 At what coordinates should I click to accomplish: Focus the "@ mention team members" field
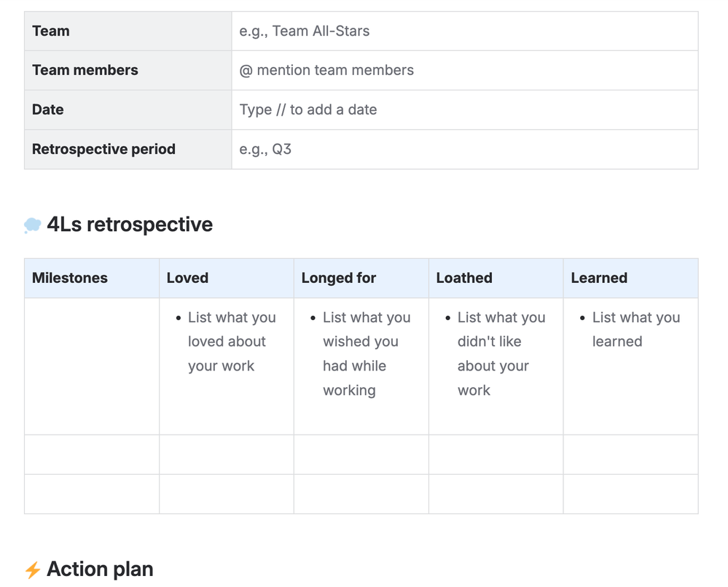pyautogui.click(x=326, y=71)
